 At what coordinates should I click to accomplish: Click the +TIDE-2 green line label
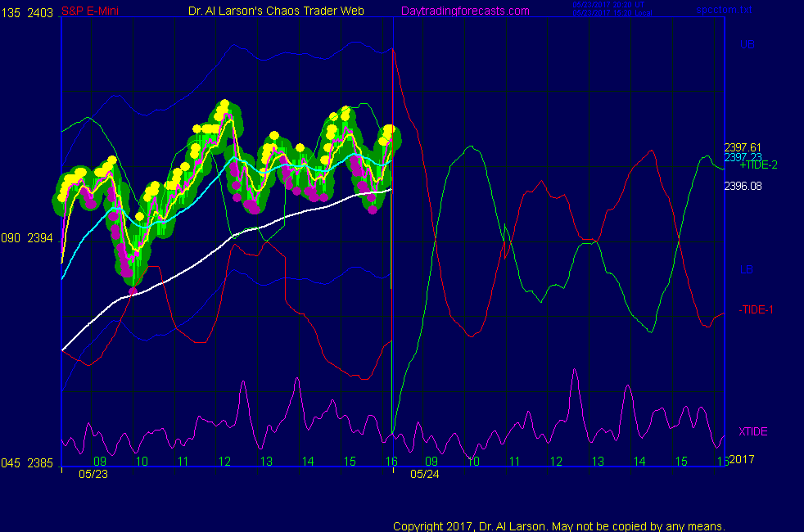[758, 165]
